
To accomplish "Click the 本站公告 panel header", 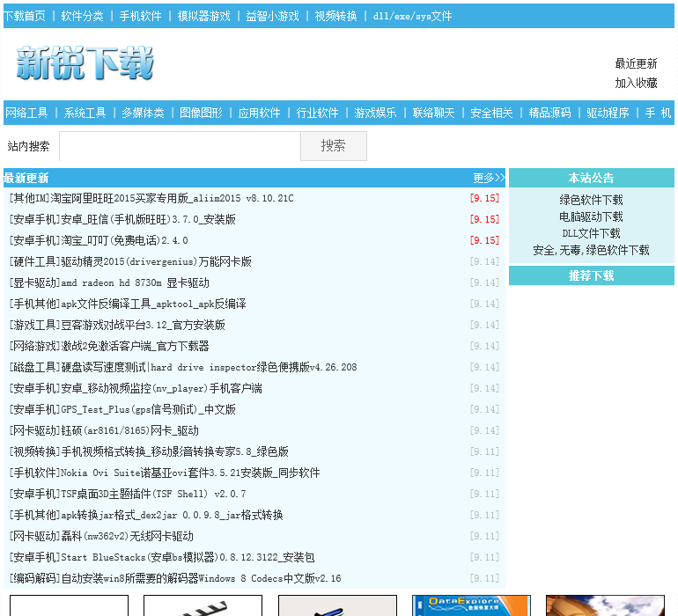I will [x=592, y=178].
